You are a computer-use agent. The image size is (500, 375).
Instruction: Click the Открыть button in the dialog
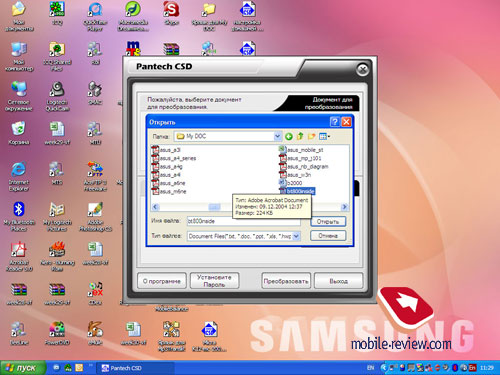point(328,222)
